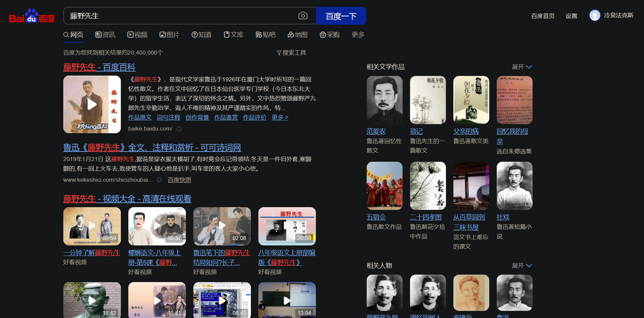Switch to the 视频 tab

click(137, 35)
